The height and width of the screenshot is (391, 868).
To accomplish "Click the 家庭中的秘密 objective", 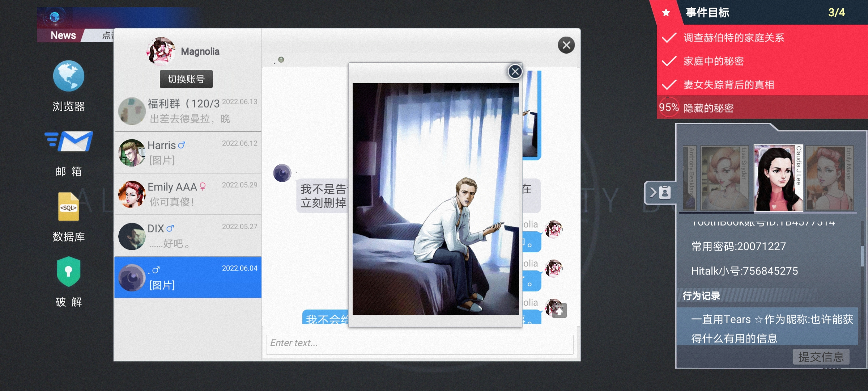I will tap(714, 61).
